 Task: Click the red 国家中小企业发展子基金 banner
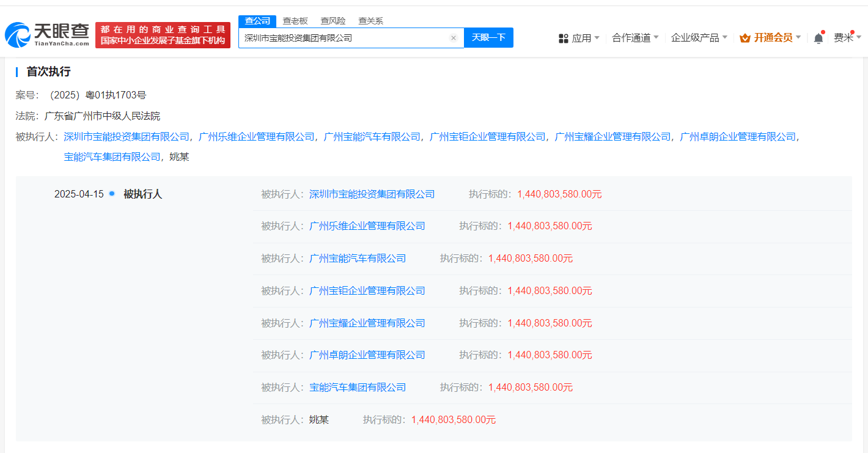tap(163, 35)
